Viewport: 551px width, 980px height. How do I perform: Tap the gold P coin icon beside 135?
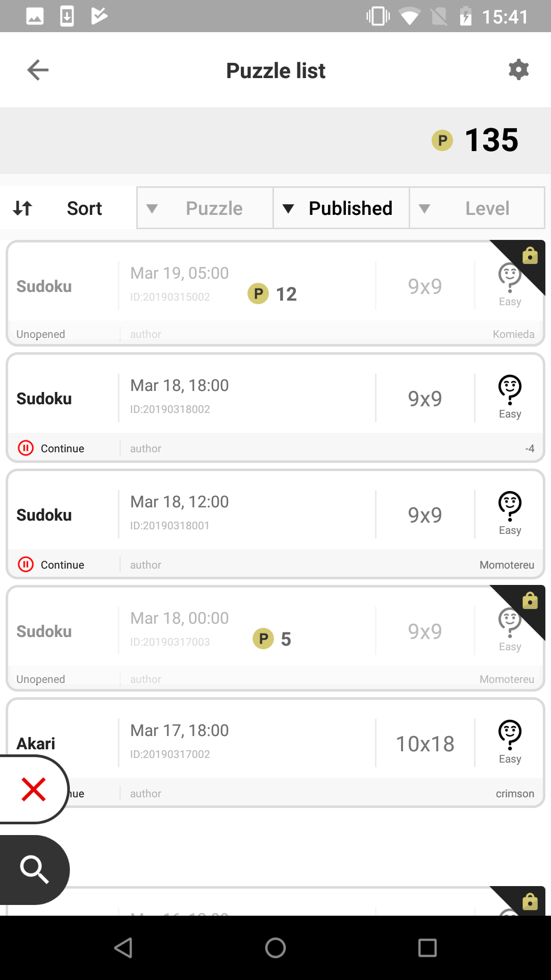point(442,140)
